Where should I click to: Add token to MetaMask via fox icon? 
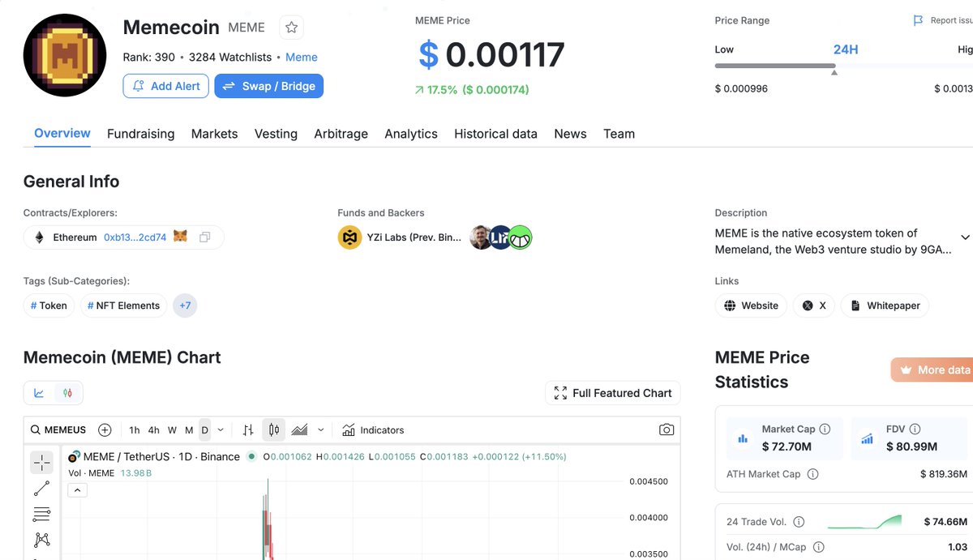[x=181, y=237]
